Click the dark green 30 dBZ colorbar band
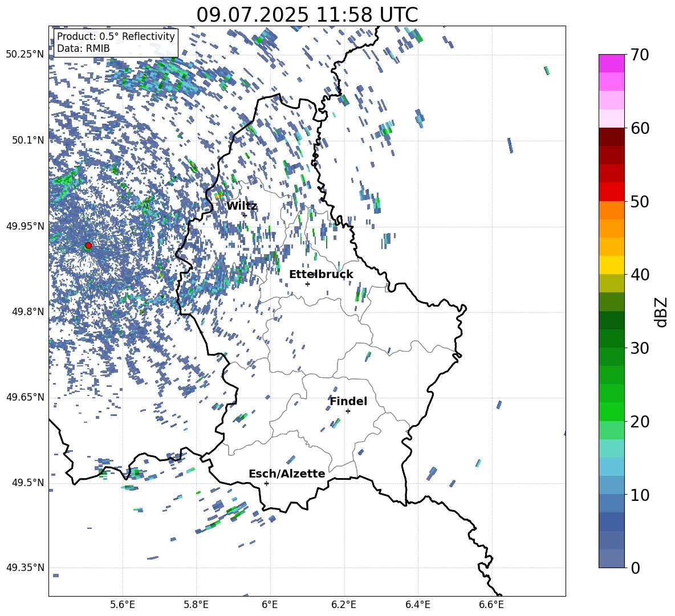 (x=612, y=338)
